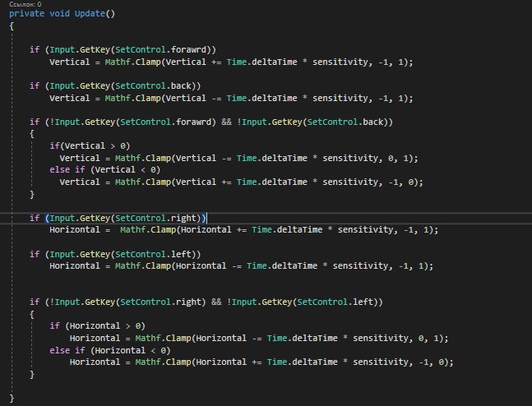Click 'left' in line 'if (Input.GetKey(SetControl.left))'
The width and height of the screenshot is (532, 406).
pyautogui.click(x=181, y=255)
